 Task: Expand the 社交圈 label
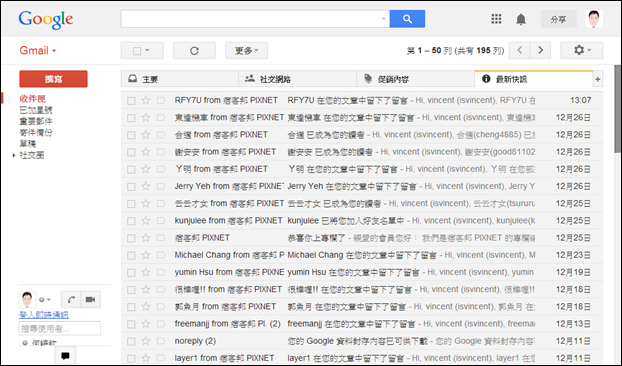[x=14, y=155]
